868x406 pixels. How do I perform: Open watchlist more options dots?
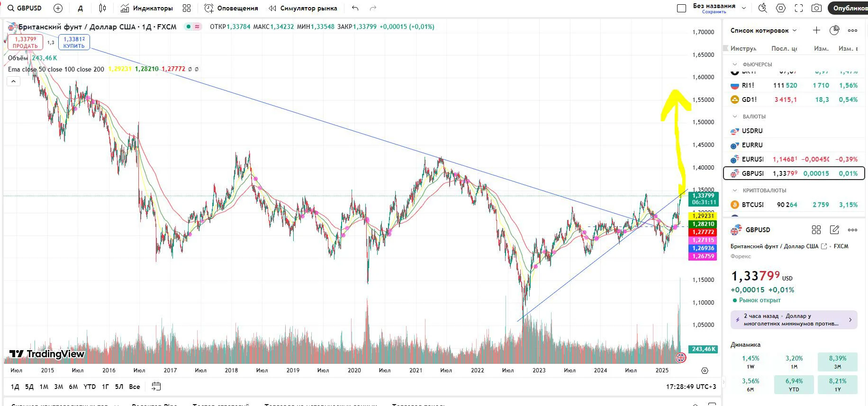coord(852,30)
